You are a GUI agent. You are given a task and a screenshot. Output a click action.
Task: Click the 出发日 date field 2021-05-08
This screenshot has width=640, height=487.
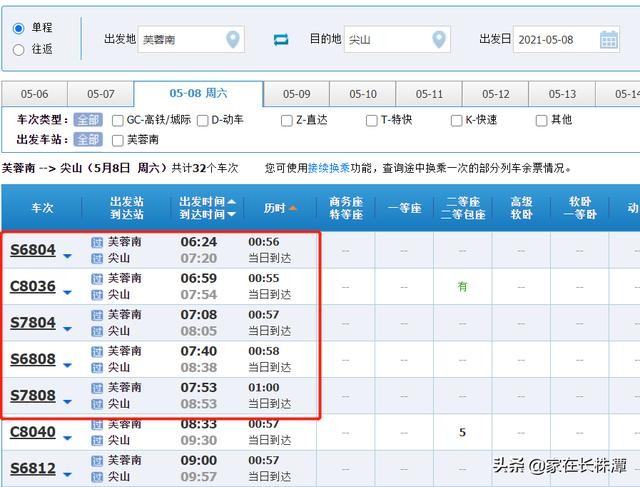pos(566,39)
